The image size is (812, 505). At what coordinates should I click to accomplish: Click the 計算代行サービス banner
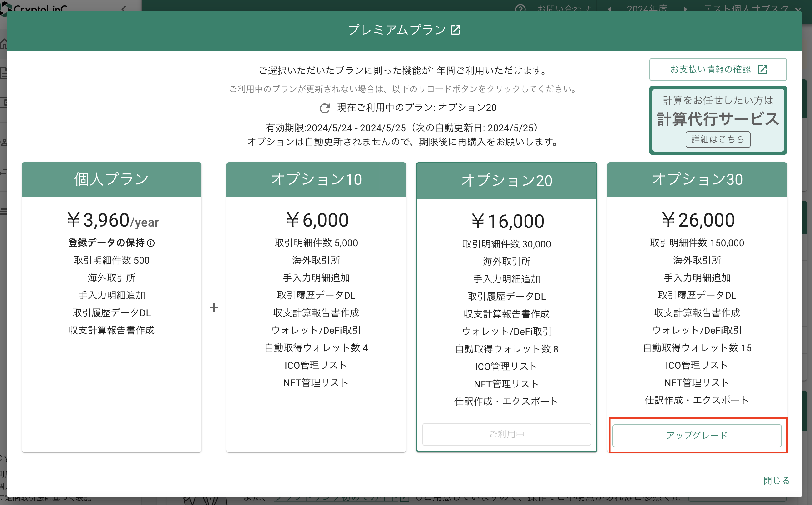[718, 120]
